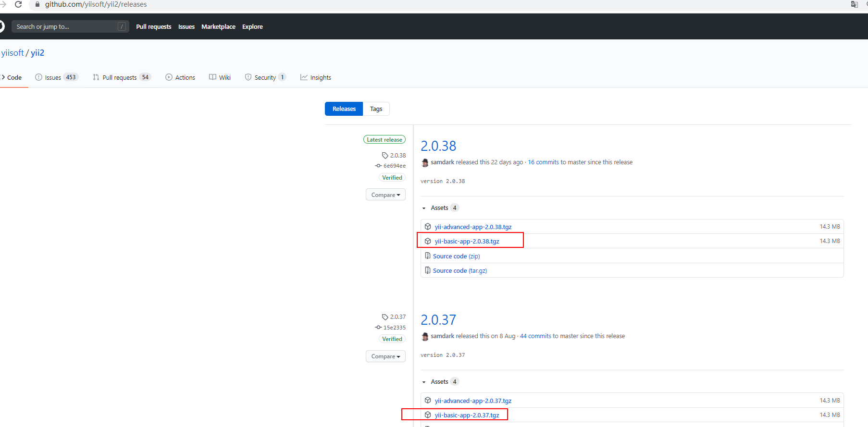Download yii-advanced-app-2.0.37.tgz
Screen dimensions: 868x427
(x=473, y=401)
